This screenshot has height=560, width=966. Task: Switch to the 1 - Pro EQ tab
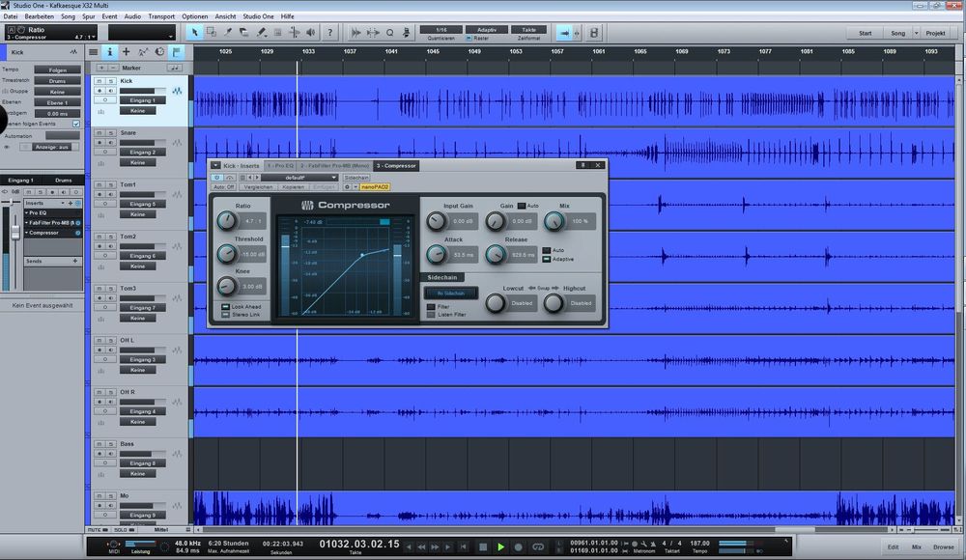point(280,166)
